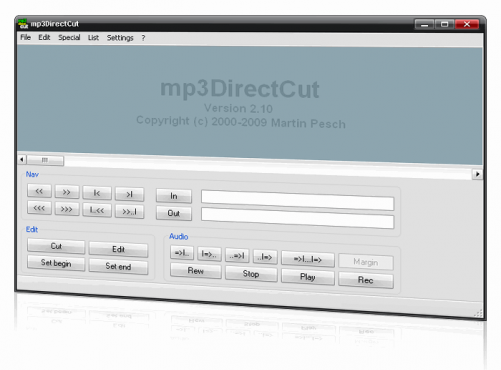Open the ? help menu
This screenshot has width=501, height=370.
coord(143,38)
